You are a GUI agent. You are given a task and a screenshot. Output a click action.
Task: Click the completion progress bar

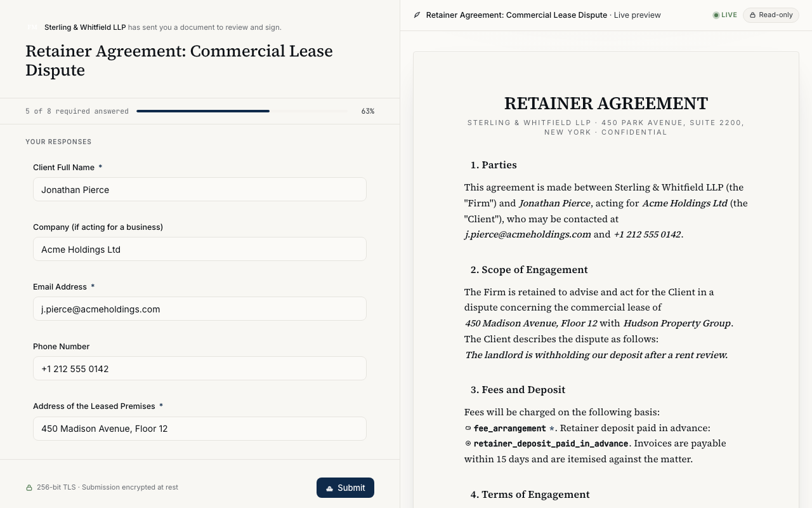point(242,111)
